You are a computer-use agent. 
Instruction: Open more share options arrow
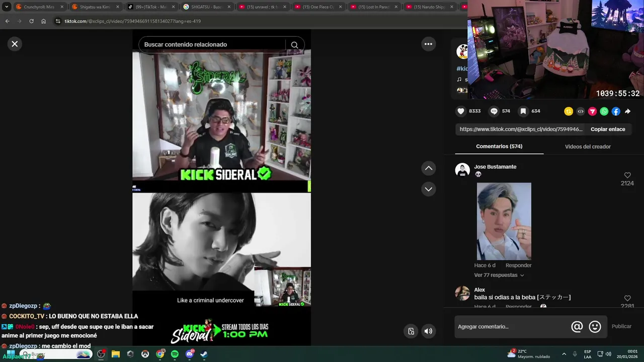tap(628, 111)
